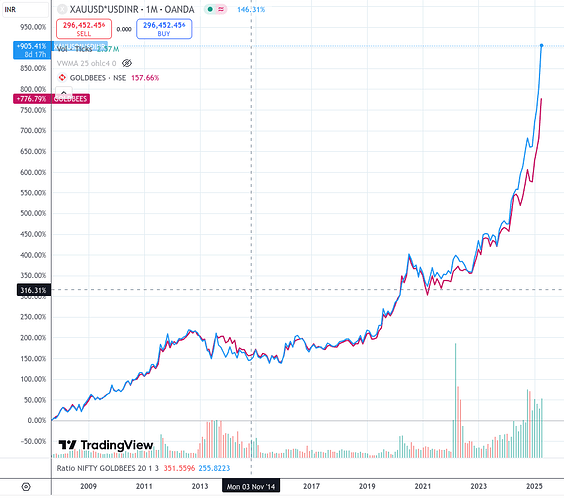
Task: Click the TradingView logo watermark
Action: tap(106, 445)
